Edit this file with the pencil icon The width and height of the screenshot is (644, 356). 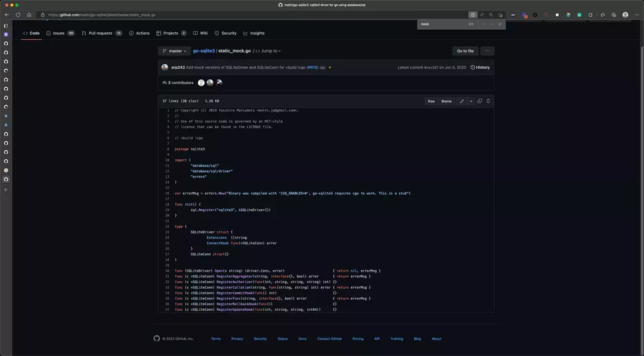(462, 101)
